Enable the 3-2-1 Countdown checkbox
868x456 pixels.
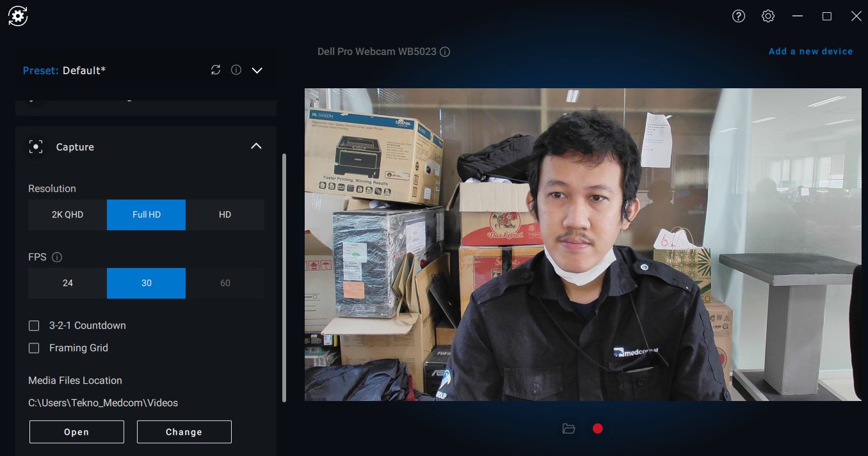tap(34, 326)
